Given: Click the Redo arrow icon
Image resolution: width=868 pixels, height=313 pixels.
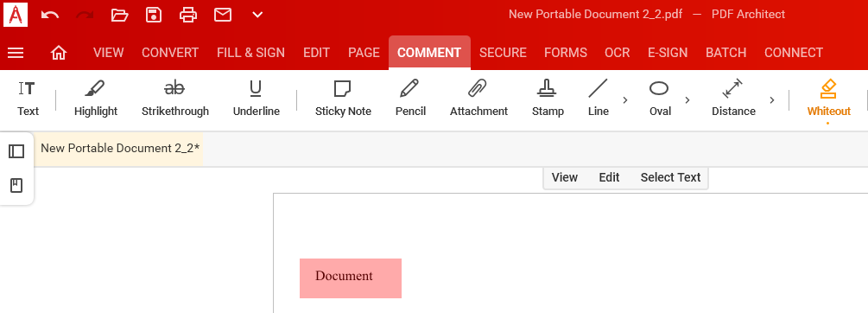Looking at the screenshot, I should pyautogui.click(x=85, y=15).
